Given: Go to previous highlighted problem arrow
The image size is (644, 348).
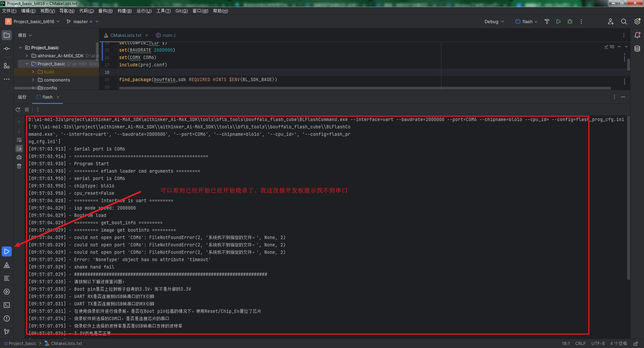Looking at the screenshot, I should coord(619,47).
